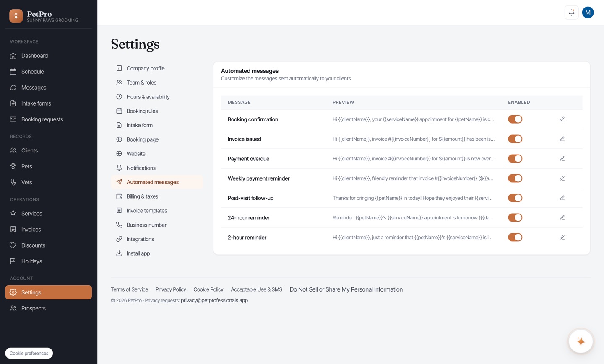Select the Intake form settings section
This screenshot has width=604, height=364.
(157, 125)
